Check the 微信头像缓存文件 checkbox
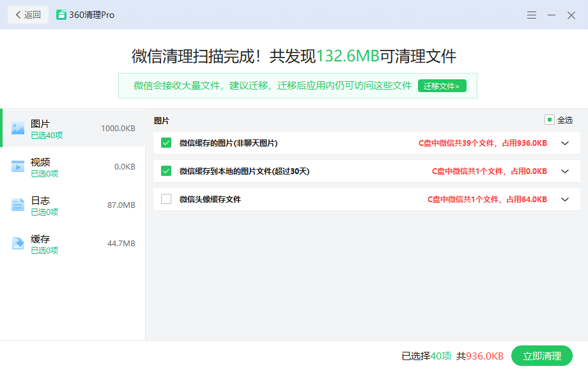Viewport: 588px width, 371px height. [x=166, y=199]
